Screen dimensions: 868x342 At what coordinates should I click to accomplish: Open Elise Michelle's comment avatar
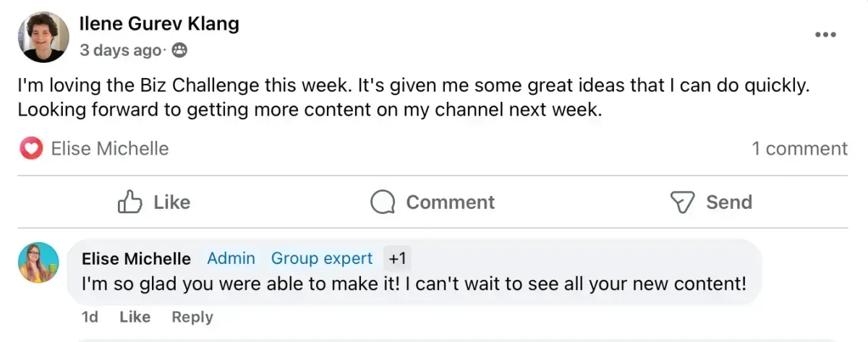38,262
